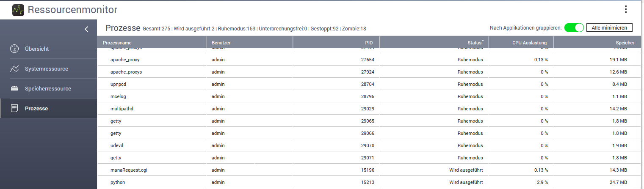Click the Speicherressource drive icon
Viewport: 644px width, 189px height.
click(x=14, y=88)
